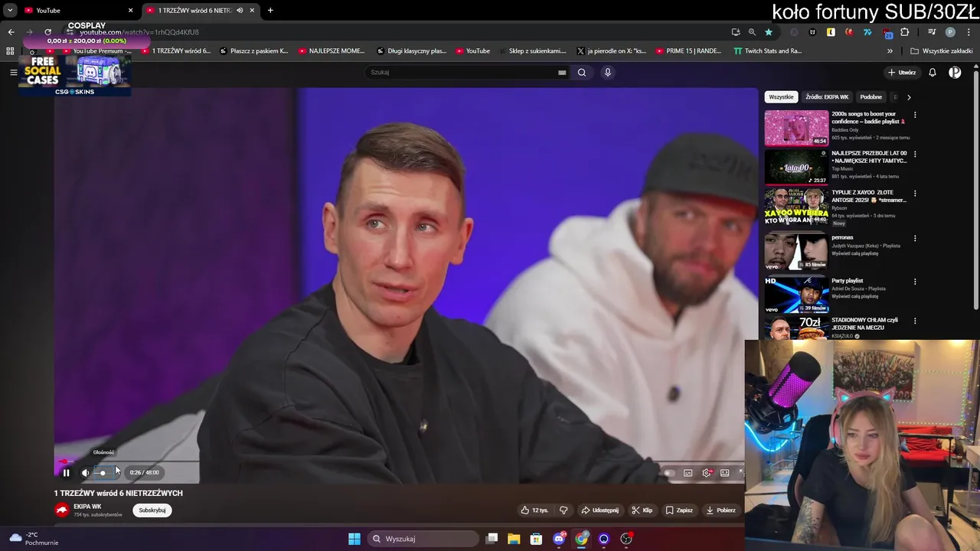980x551 pixels.
Task: Open the YouTube account avatar menu
Action: [955, 73]
